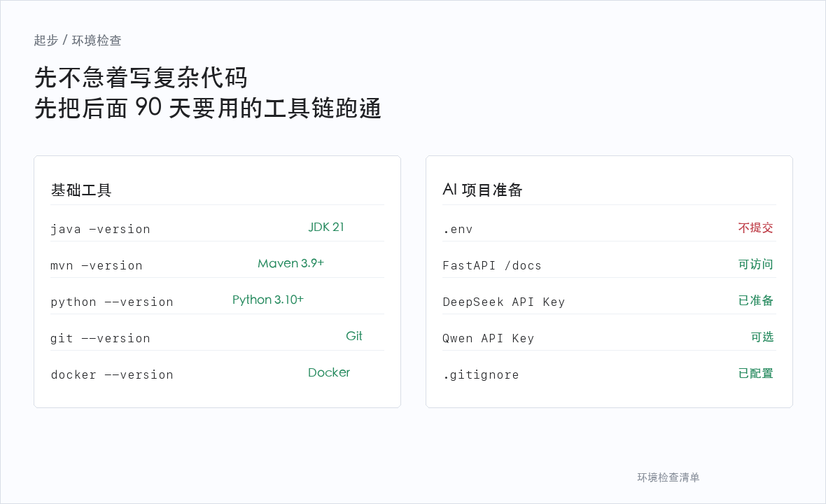Click the heading line 先不急着写复杂代码
Image resolution: width=826 pixels, height=504 pixels.
[141, 78]
